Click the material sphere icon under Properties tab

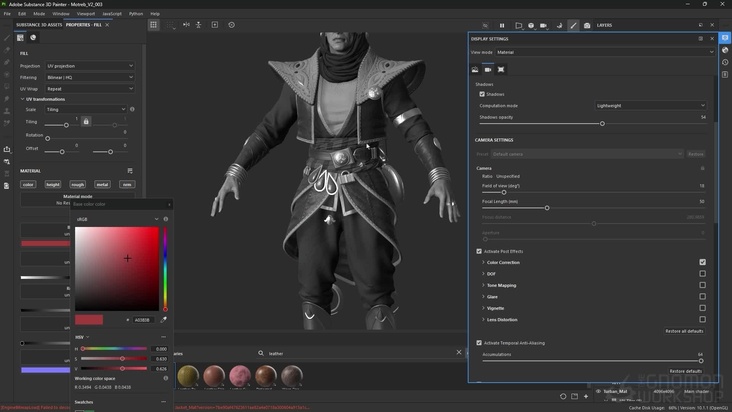(x=33, y=38)
